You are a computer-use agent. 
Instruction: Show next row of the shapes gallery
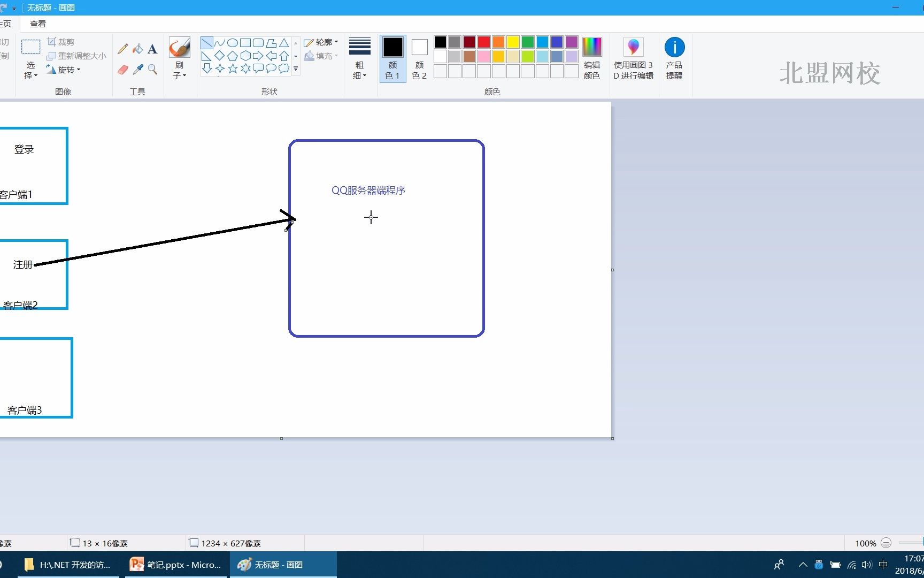point(296,56)
